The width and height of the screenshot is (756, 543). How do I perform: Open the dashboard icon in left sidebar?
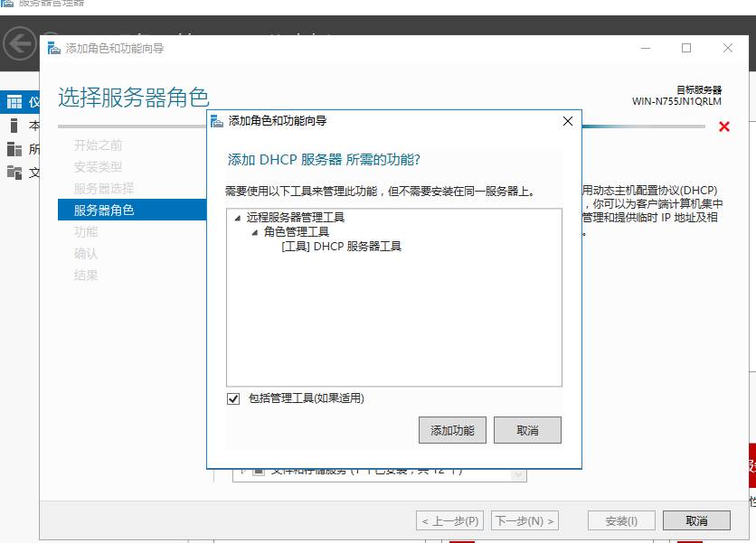[14, 102]
